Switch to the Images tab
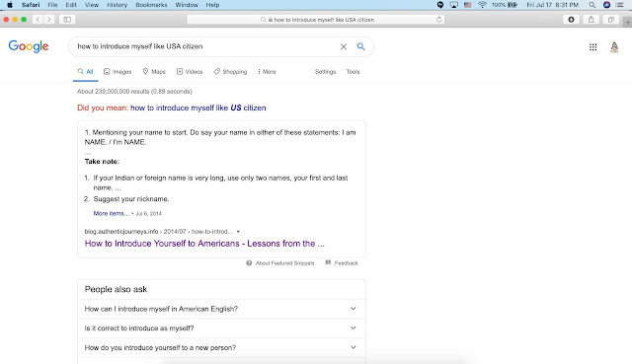 coord(118,72)
